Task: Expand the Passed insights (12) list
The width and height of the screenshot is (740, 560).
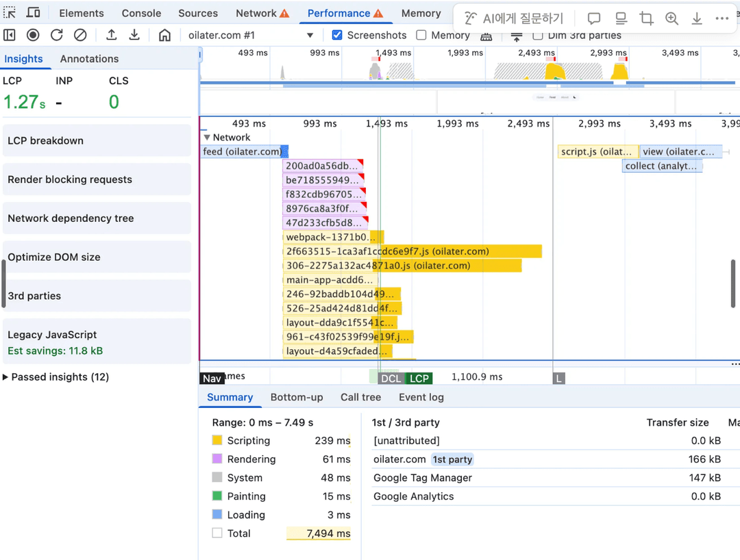Action: point(6,377)
